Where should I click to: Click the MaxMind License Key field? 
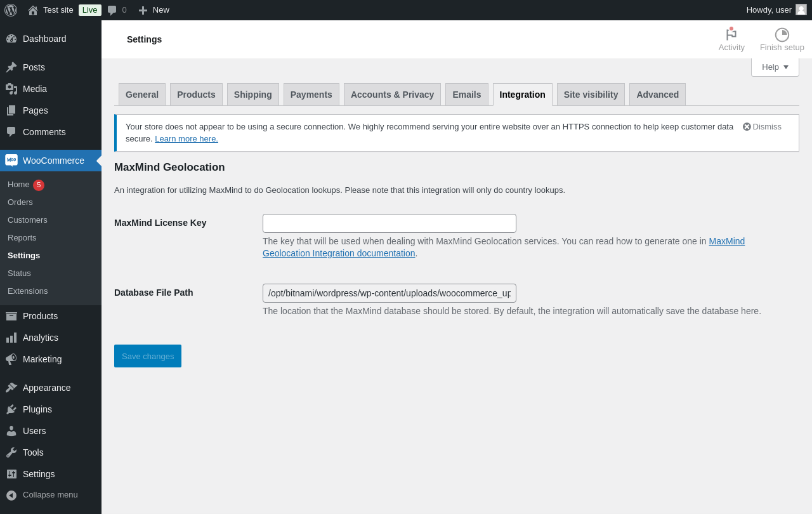[x=390, y=223]
